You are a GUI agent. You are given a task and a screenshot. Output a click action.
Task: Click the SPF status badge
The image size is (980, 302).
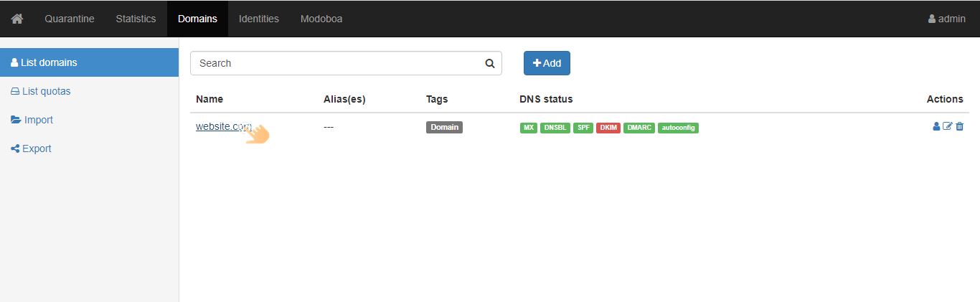583,128
